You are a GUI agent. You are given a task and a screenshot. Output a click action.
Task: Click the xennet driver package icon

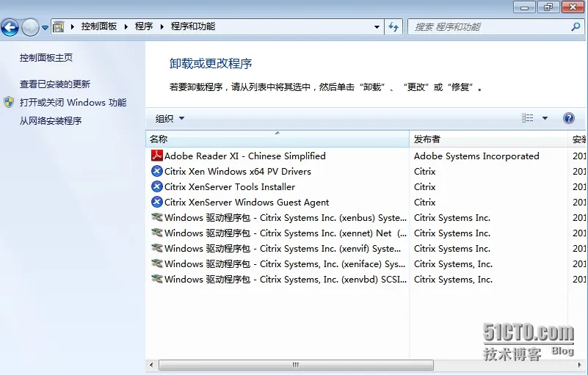point(157,233)
